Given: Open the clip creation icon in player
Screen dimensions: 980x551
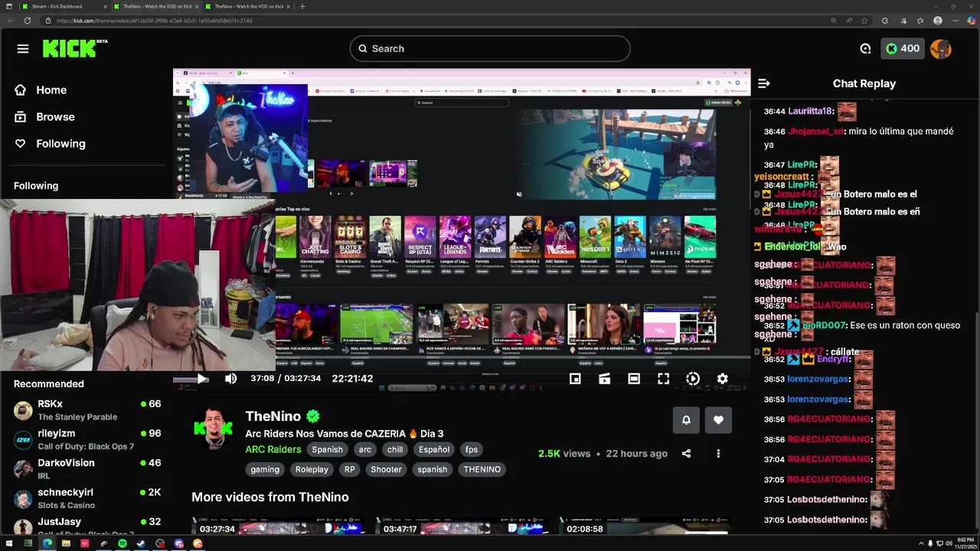Looking at the screenshot, I should [x=604, y=379].
